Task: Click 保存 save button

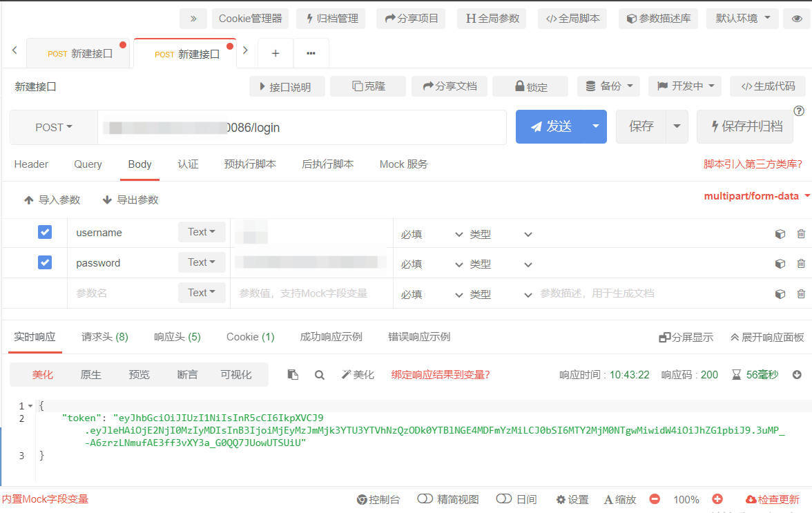Action: coord(641,126)
